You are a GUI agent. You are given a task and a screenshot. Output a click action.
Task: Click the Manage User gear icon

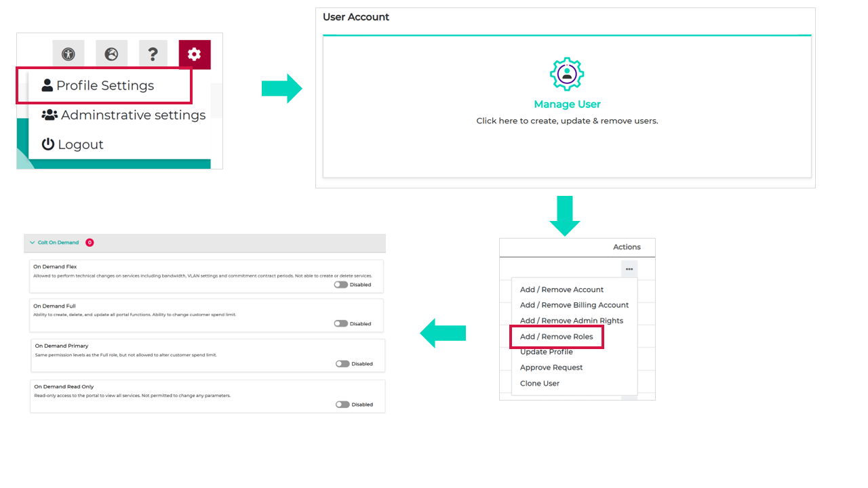[567, 75]
